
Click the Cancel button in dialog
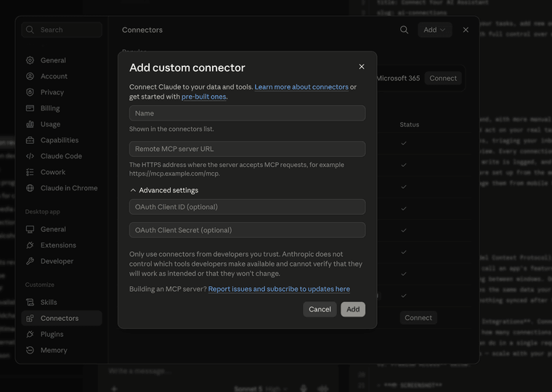click(x=320, y=309)
